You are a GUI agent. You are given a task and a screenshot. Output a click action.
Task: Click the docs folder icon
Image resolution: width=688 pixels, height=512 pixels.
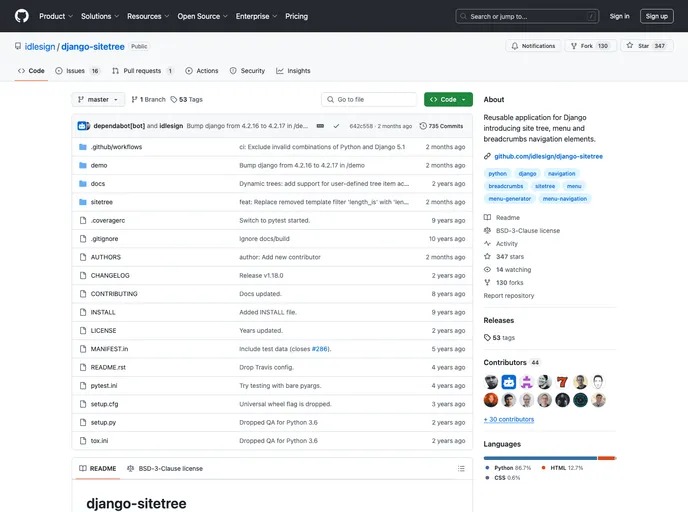pyautogui.click(x=82, y=184)
